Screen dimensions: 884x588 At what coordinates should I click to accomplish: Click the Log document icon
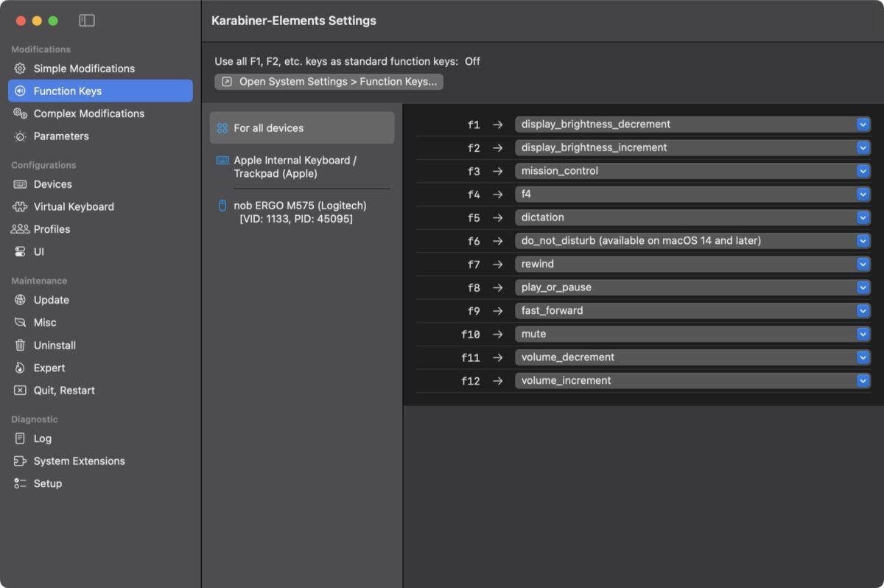(x=20, y=438)
